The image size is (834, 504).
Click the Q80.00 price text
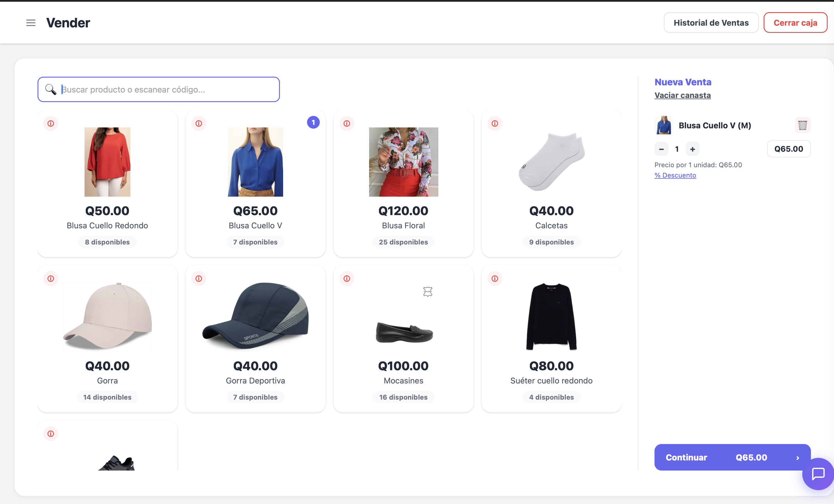tap(551, 366)
